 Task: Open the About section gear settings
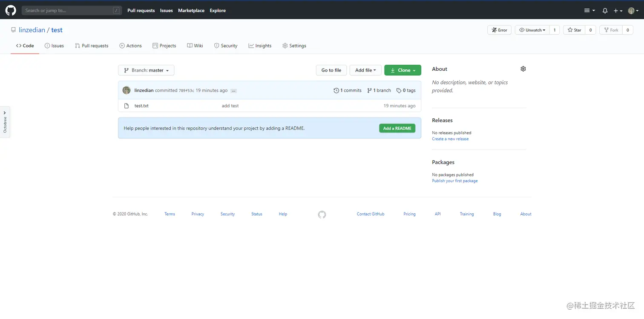[x=523, y=69]
